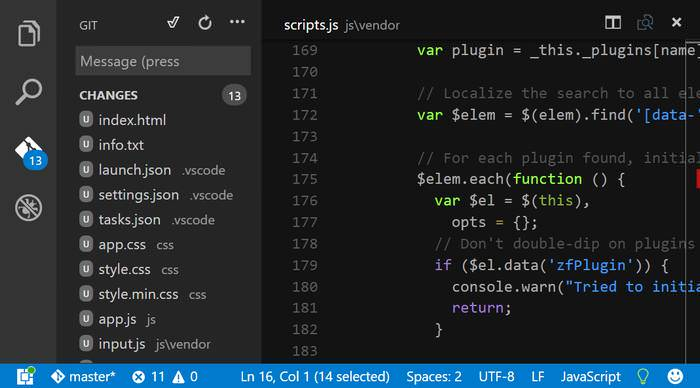Click the untracked U badge beside index.html
This screenshot has height=388, width=700.
point(86,120)
